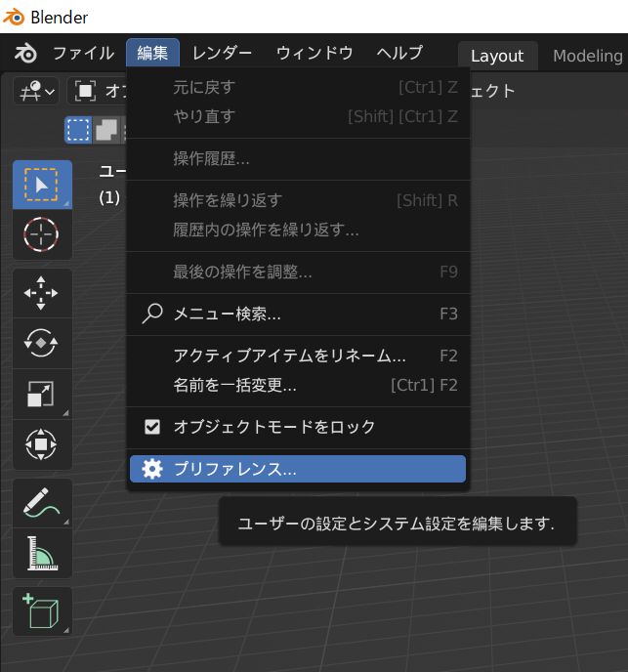Select the Transform tool
This screenshot has width=628, height=672.
(x=42, y=444)
